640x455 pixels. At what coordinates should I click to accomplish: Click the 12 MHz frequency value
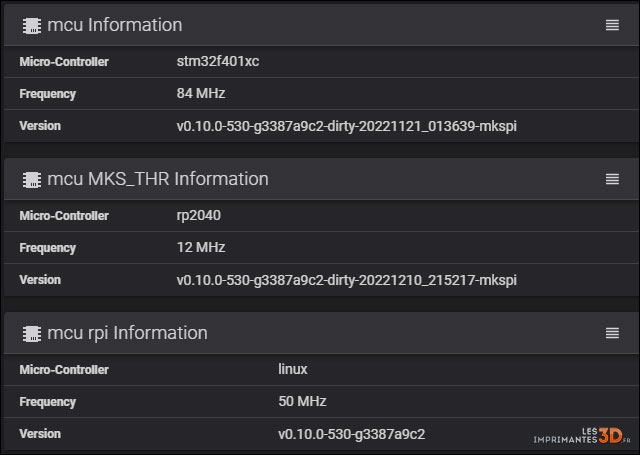tap(201, 248)
